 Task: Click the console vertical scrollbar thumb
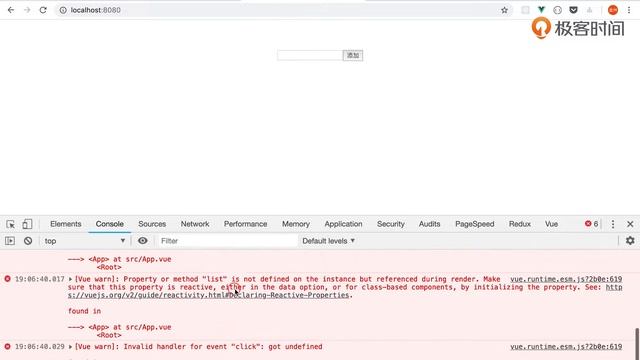tap(637, 343)
